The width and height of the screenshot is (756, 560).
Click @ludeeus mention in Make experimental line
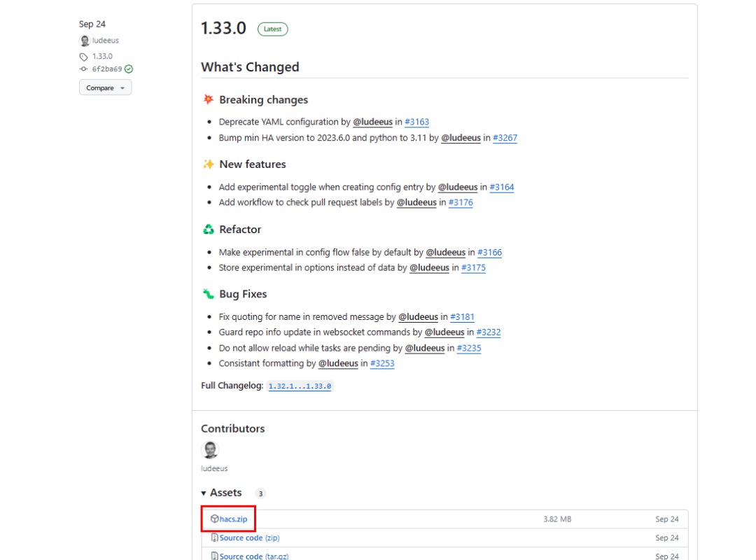point(445,252)
